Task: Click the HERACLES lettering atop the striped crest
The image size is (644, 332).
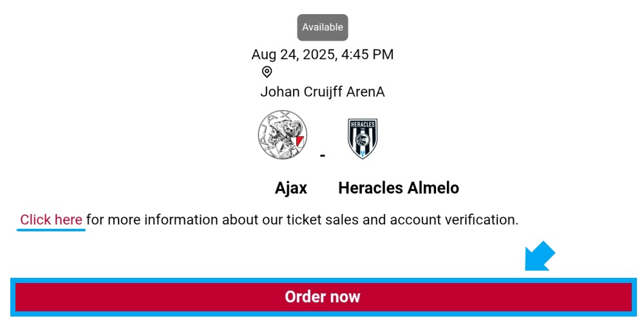Action: pyautogui.click(x=363, y=124)
